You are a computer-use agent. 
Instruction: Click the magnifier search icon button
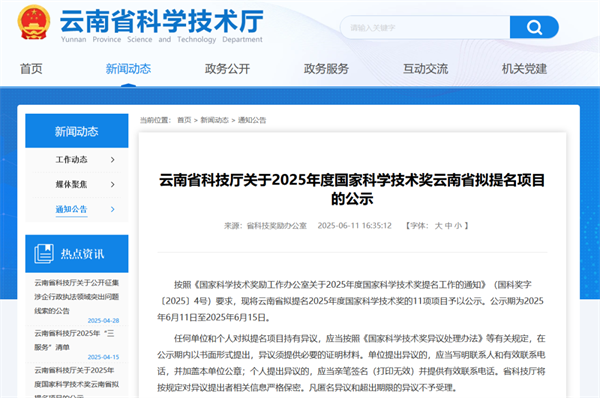coord(534,27)
